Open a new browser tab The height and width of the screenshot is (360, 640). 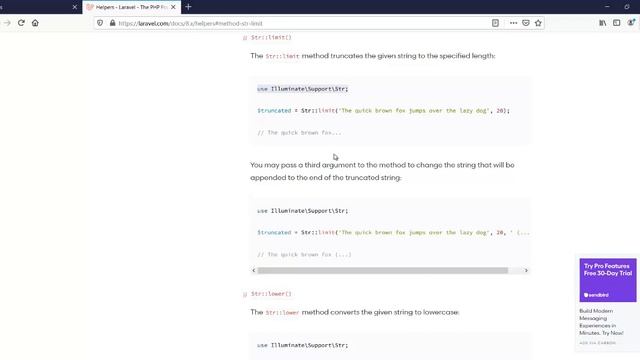click(x=188, y=7)
